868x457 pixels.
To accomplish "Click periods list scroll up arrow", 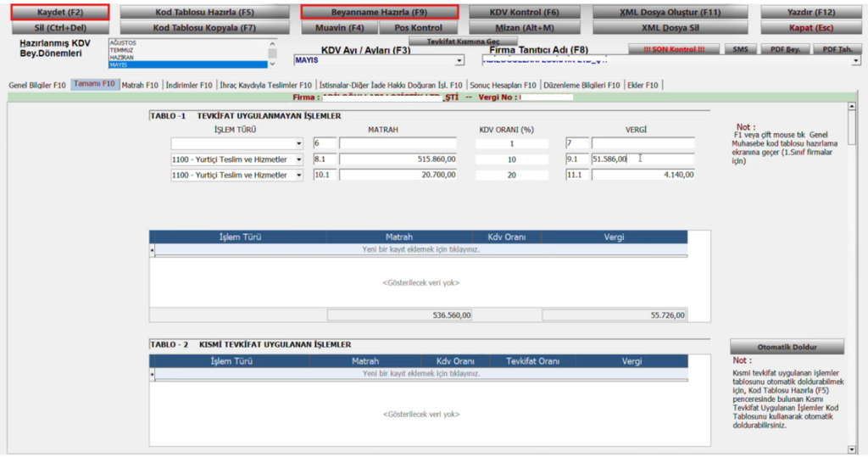I will (272, 43).
